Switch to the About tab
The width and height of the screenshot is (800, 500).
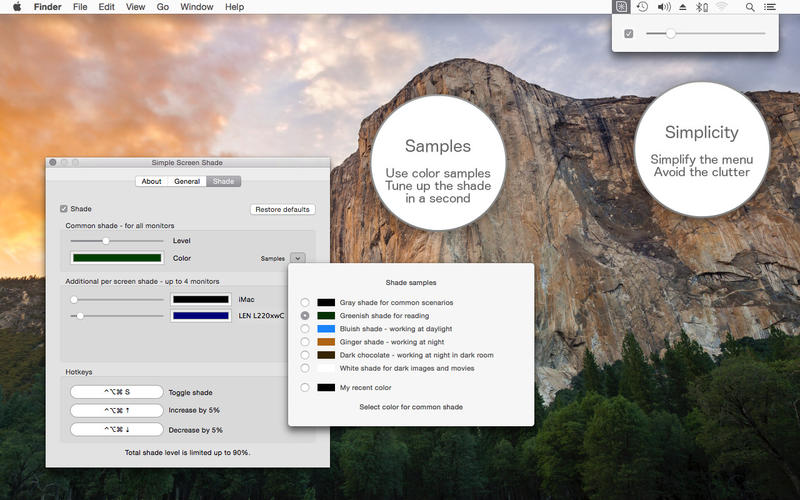[152, 181]
